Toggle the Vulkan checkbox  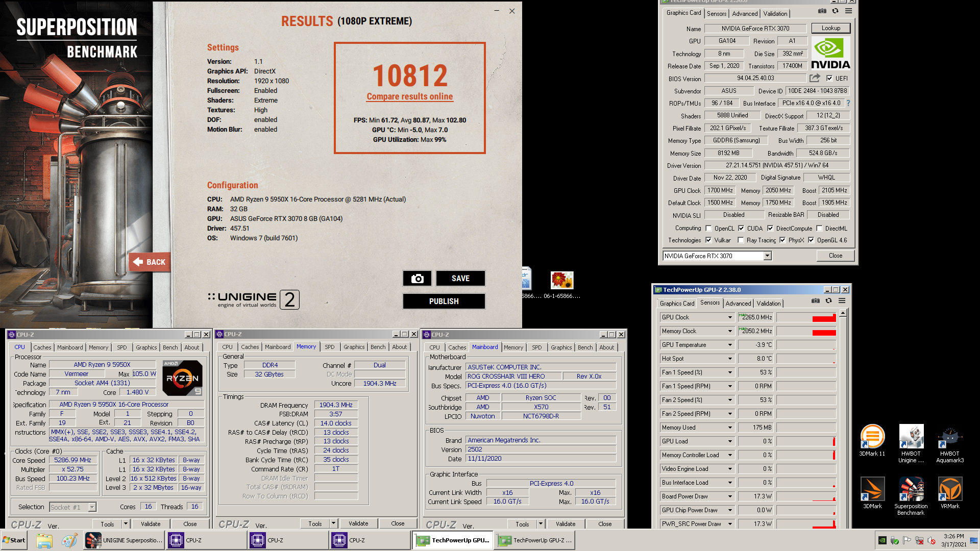click(x=708, y=240)
